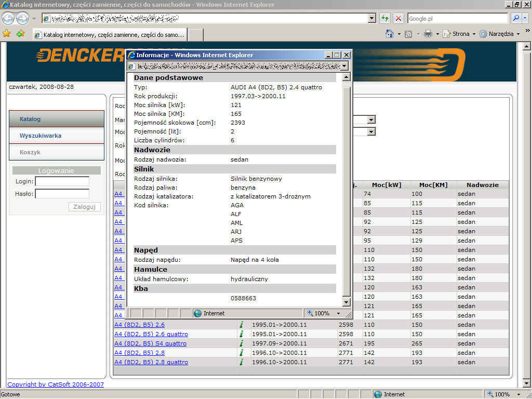Focus the Google.pl search box

pos(458,18)
